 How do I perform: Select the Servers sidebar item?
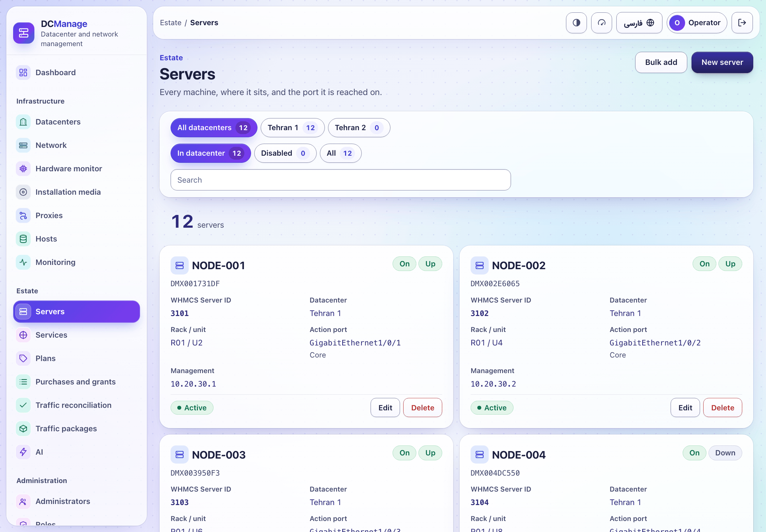[x=77, y=312]
